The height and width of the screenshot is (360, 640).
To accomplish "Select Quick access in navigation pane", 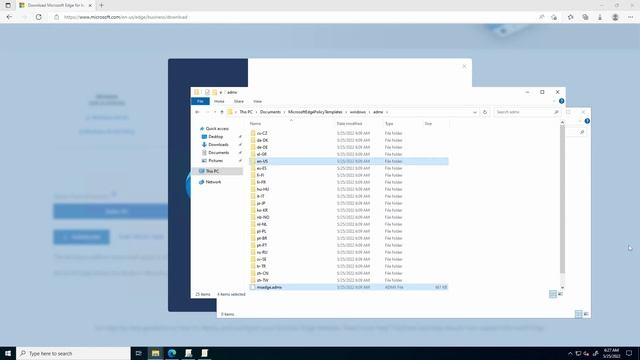I will tap(217, 129).
